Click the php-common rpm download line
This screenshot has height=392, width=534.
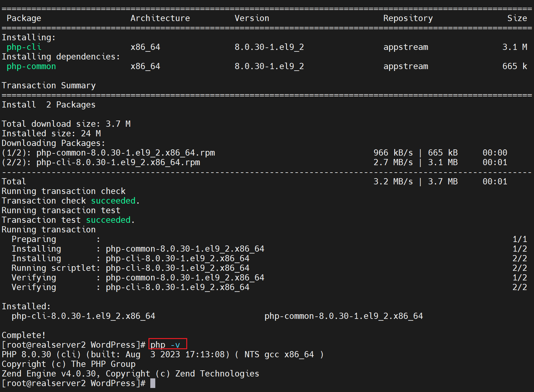tap(108, 153)
